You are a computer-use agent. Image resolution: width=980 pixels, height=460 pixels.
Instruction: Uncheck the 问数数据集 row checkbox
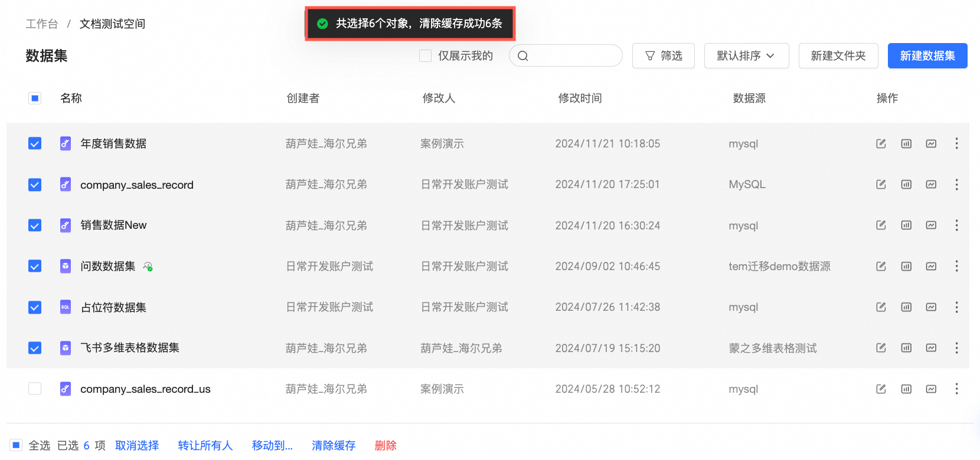pos(35,266)
